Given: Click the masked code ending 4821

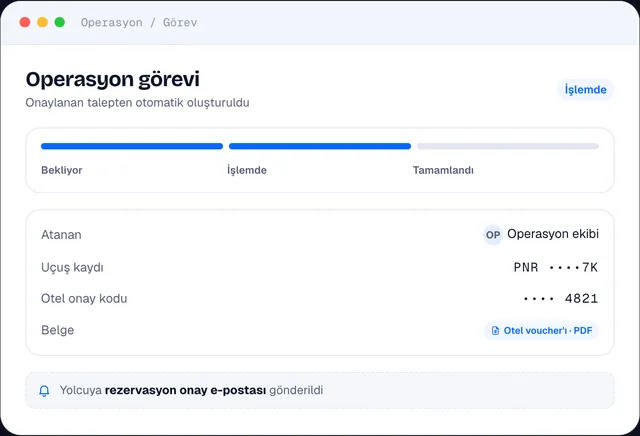Looking at the screenshot, I should pyautogui.click(x=561, y=298).
